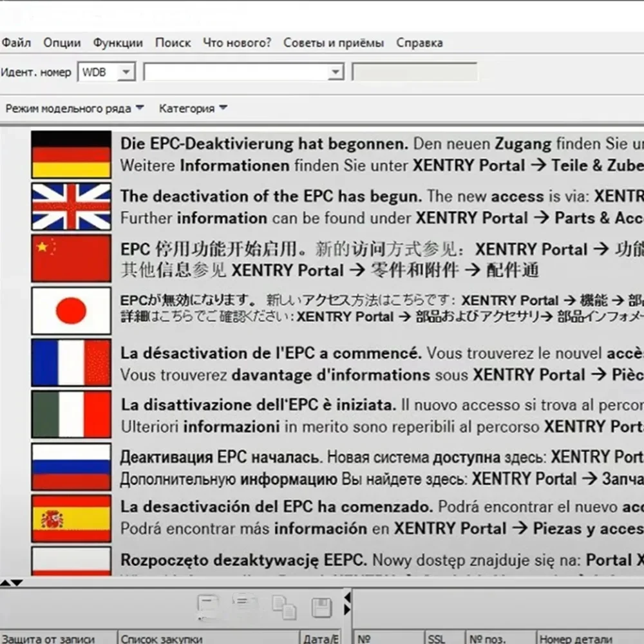Click into the identification number input field

tap(236, 72)
